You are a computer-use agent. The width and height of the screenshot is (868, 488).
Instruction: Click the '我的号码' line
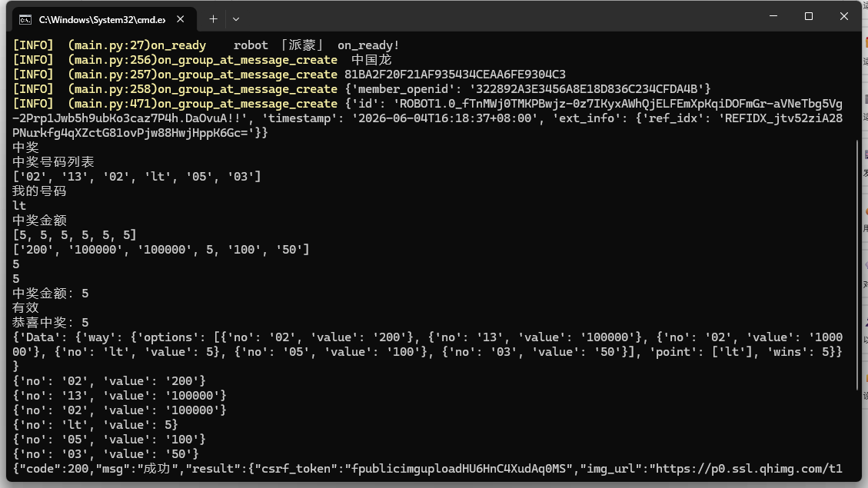pyautogui.click(x=39, y=191)
